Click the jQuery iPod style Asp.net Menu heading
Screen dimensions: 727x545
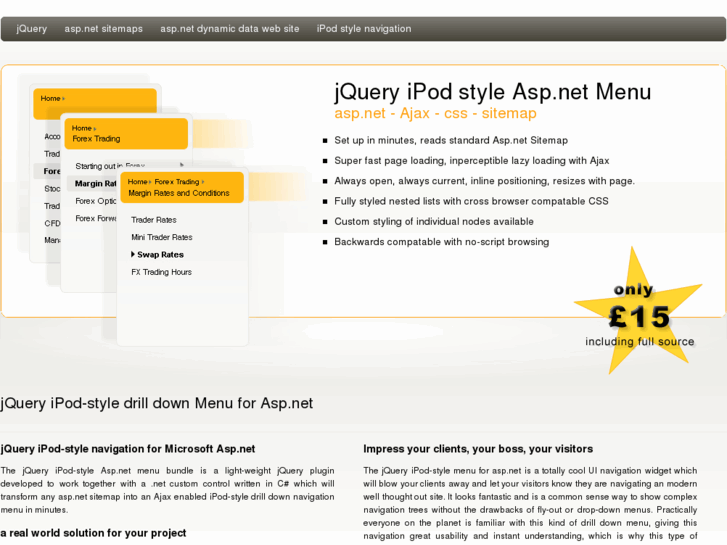(x=492, y=92)
